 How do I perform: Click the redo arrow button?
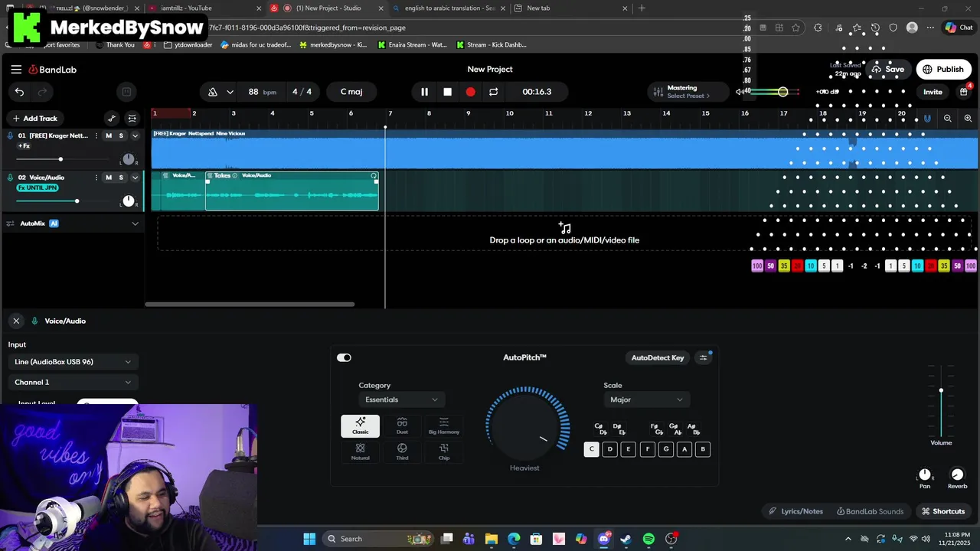pyautogui.click(x=42, y=92)
